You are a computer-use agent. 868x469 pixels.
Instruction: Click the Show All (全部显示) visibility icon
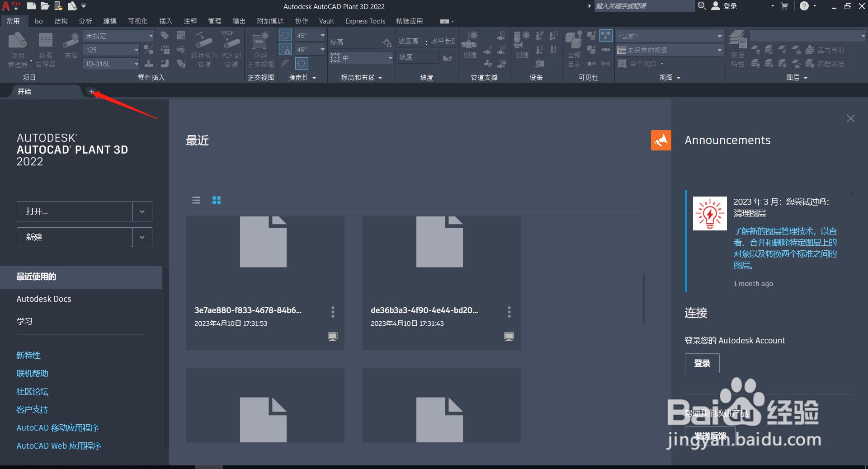click(574, 50)
